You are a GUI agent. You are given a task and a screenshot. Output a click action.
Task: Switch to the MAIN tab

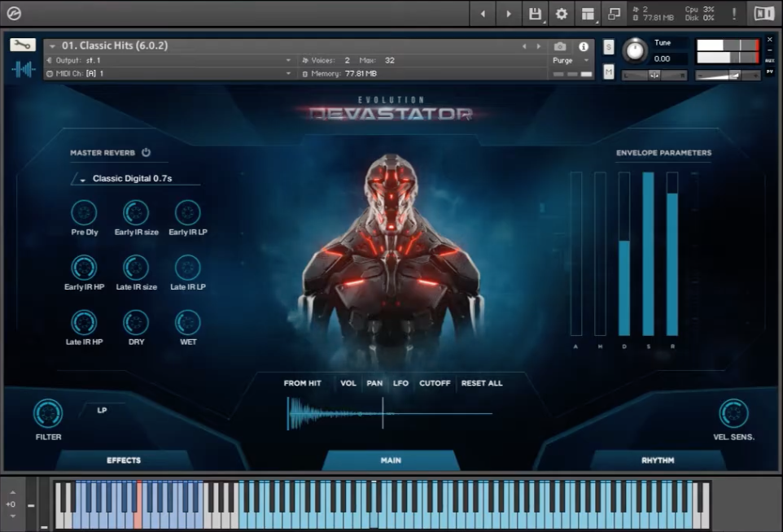391,460
